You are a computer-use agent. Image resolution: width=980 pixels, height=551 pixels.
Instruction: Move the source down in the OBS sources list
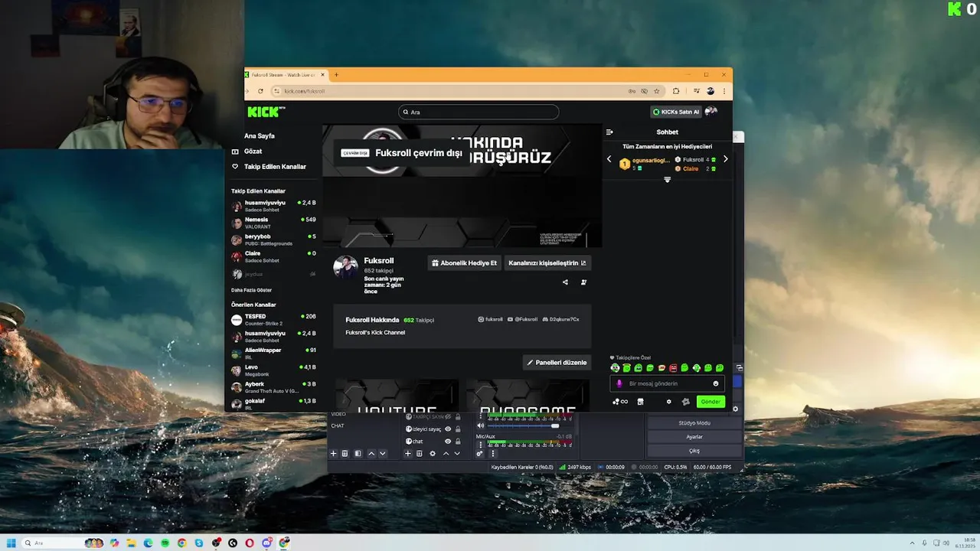click(457, 454)
